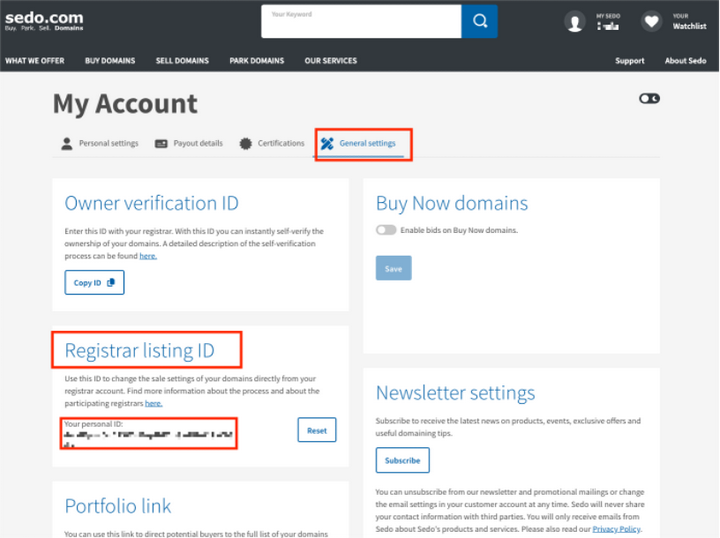This screenshot has height=538, width=720.
Task: Open the Sell Domains menu
Action: (182, 61)
